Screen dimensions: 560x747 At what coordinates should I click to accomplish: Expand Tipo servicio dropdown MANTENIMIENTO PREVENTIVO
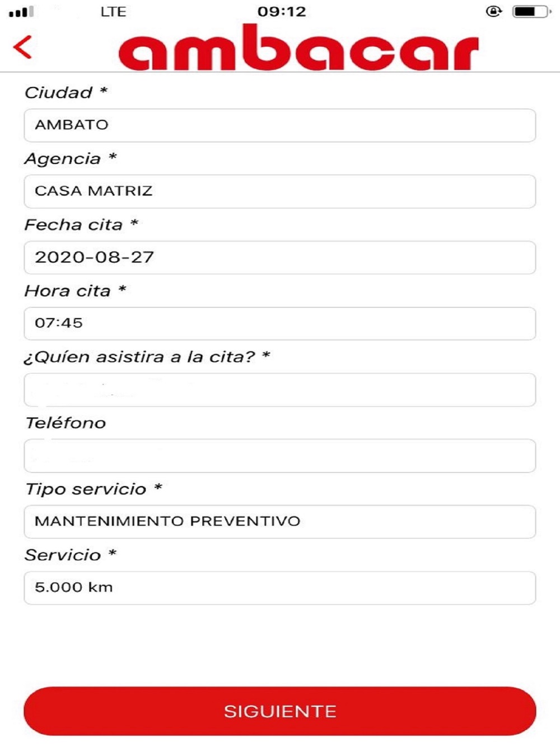coord(279,521)
